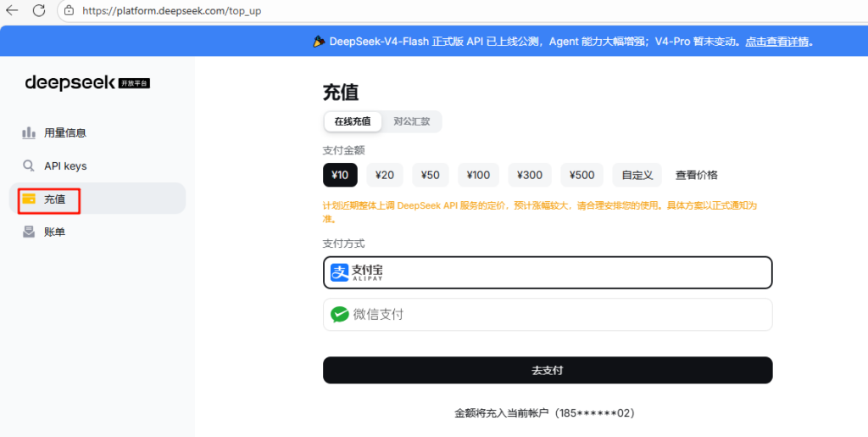Open the 账单 sidebar item
The height and width of the screenshot is (437, 868).
tap(97, 232)
